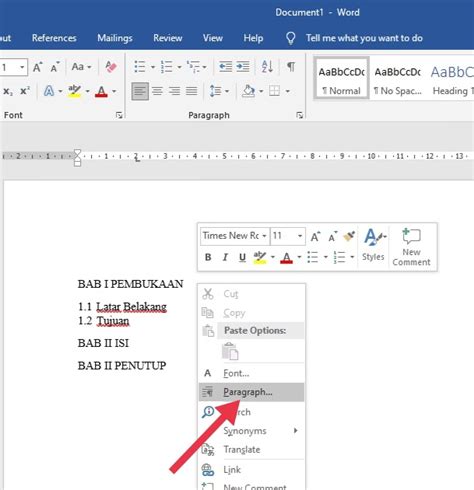The width and height of the screenshot is (474, 490).
Task: Expand the Numbering dropdown arrow in the ribbon
Action: coord(179,67)
